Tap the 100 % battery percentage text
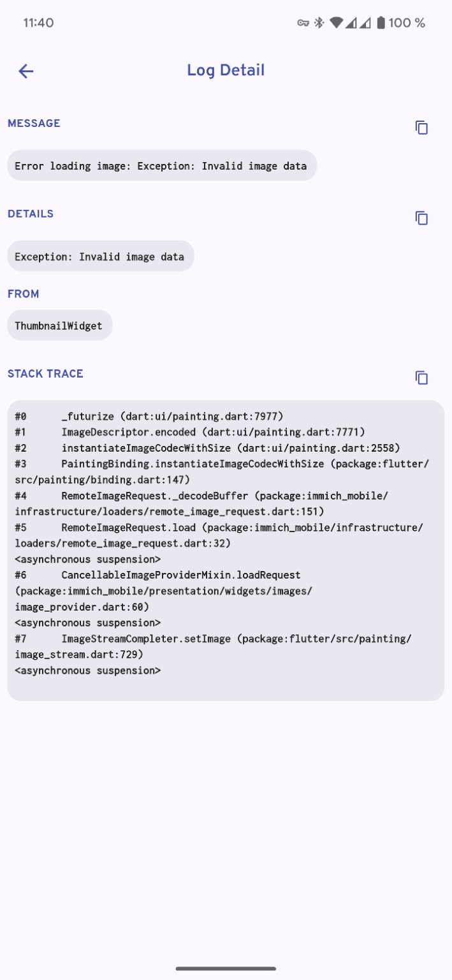 [407, 23]
